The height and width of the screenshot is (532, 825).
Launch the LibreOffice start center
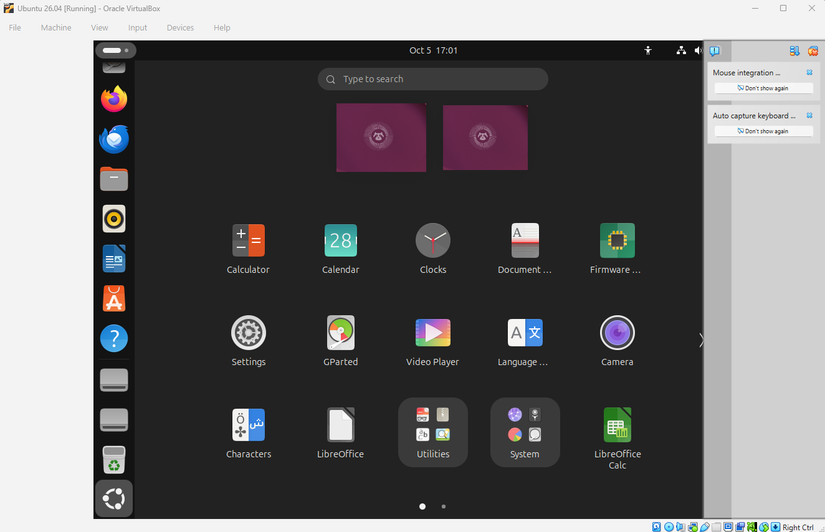pyautogui.click(x=340, y=433)
